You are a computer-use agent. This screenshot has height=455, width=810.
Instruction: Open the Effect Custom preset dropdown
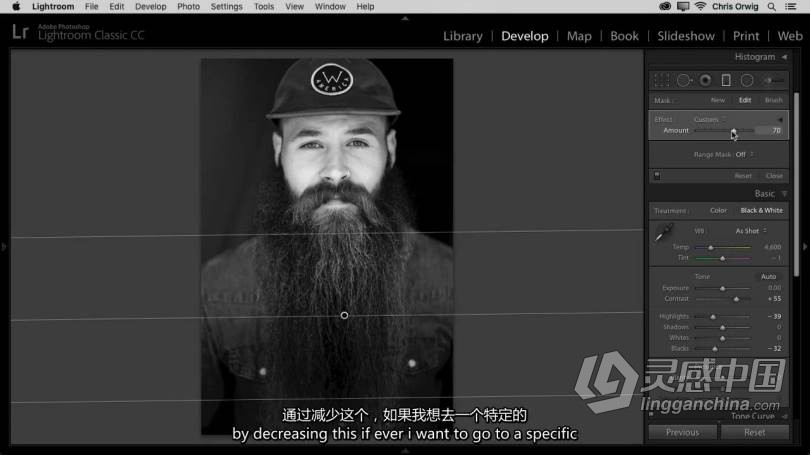point(709,119)
